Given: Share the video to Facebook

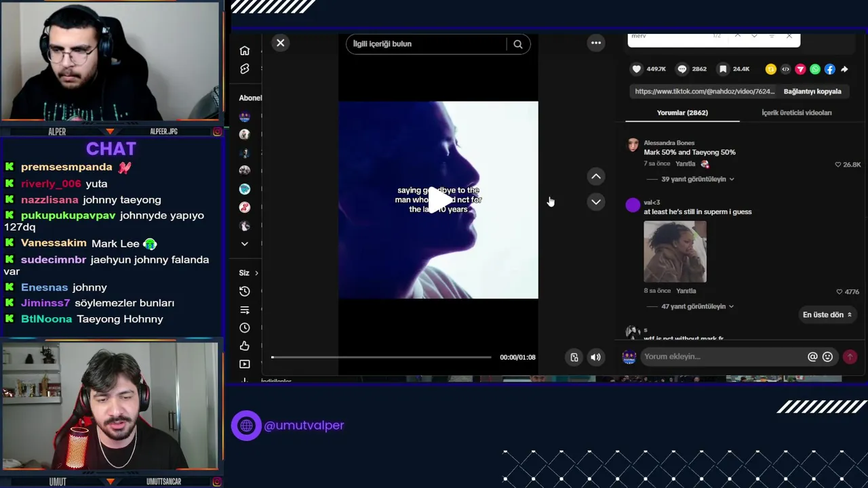Looking at the screenshot, I should 829,69.
